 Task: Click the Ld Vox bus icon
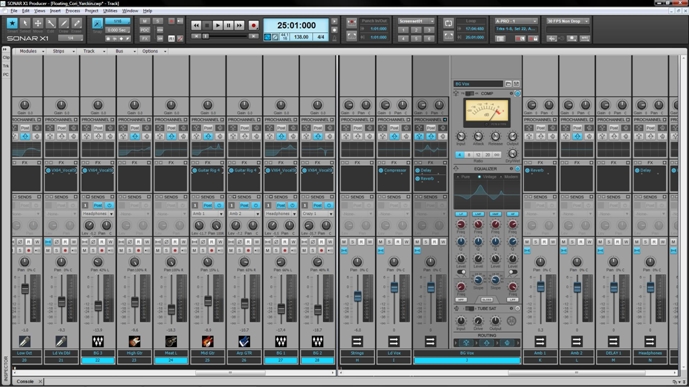click(x=394, y=341)
